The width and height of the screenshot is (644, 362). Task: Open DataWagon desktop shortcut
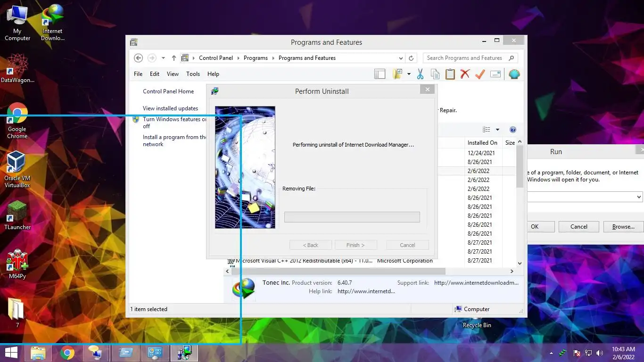click(17, 69)
